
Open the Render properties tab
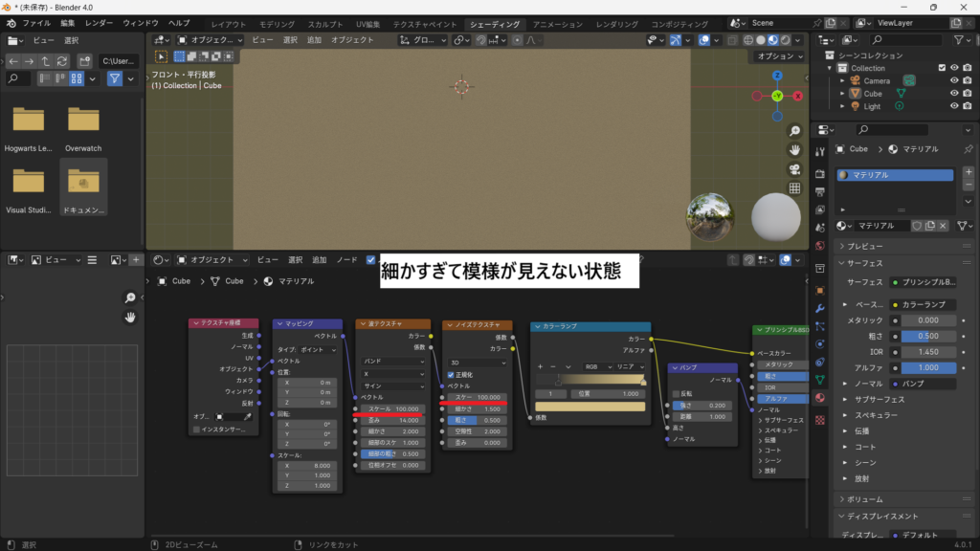click(820, 173)
